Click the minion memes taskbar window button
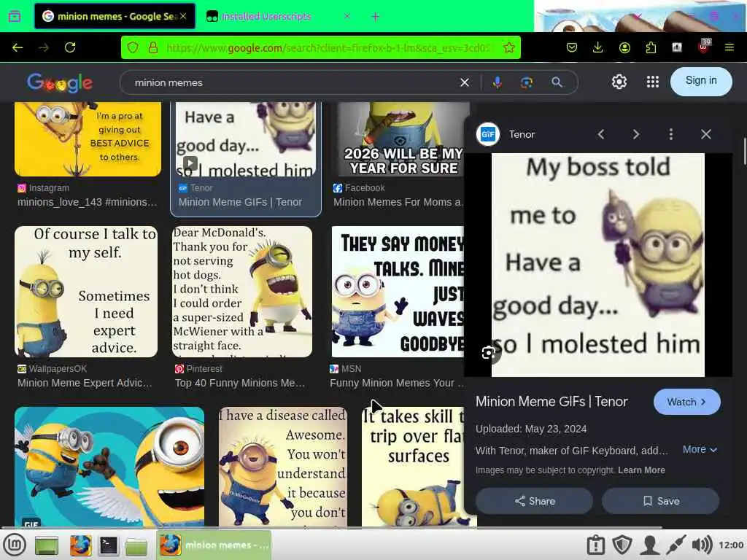 point(214,545)
